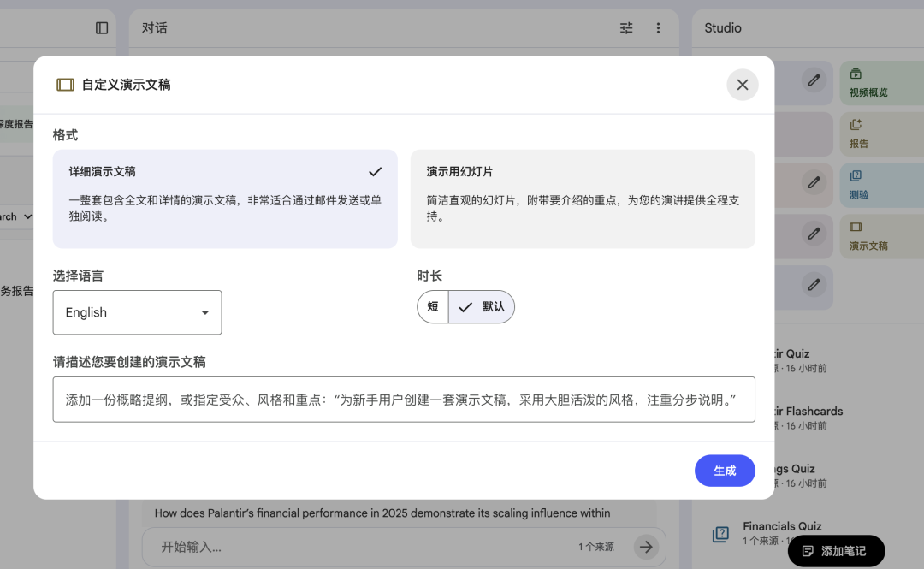Select the 短 duration option
The height and width of the screenshot is (569, 924).
coord(432,306)
